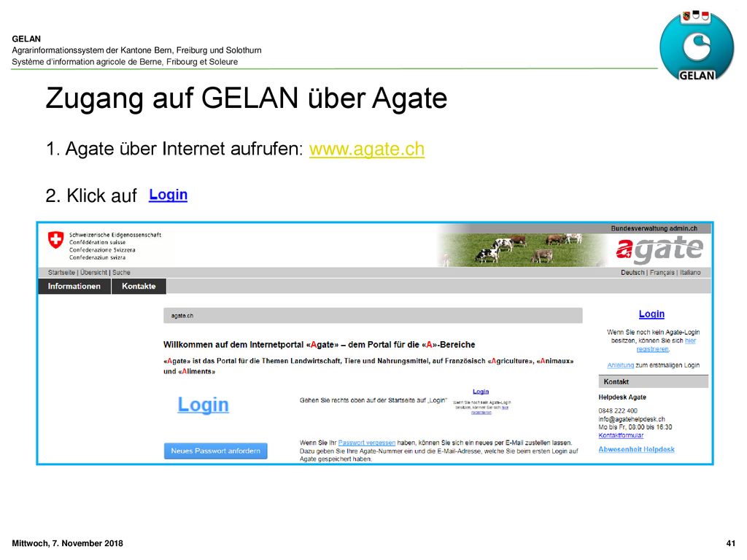747x560 pixels.
Task: Click the Login link in right sidebar
Action: point(651,314)
